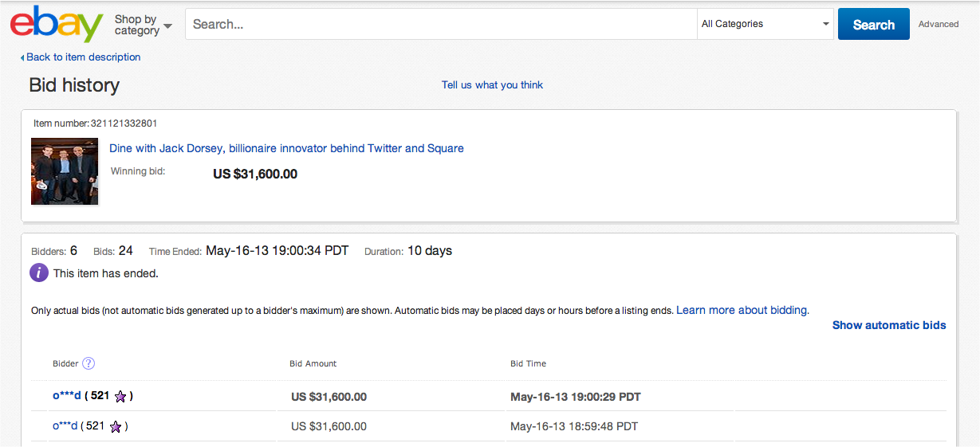Viewport: 980px width, 447px height.
Task: Open bidder o***d on 19:00:29 row
Action: pos(67,395)
